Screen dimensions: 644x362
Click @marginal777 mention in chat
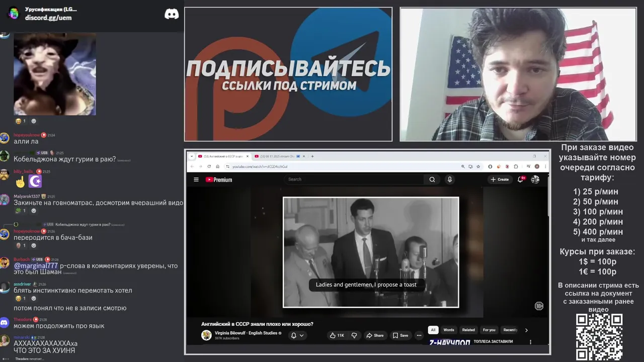coord(36,265)
